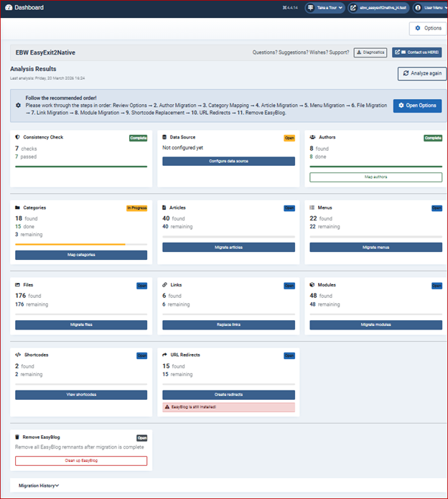Click the Remove EasyBlog trash icon
The width and height of the screenshot is (448, 499).
click(18, 437)
